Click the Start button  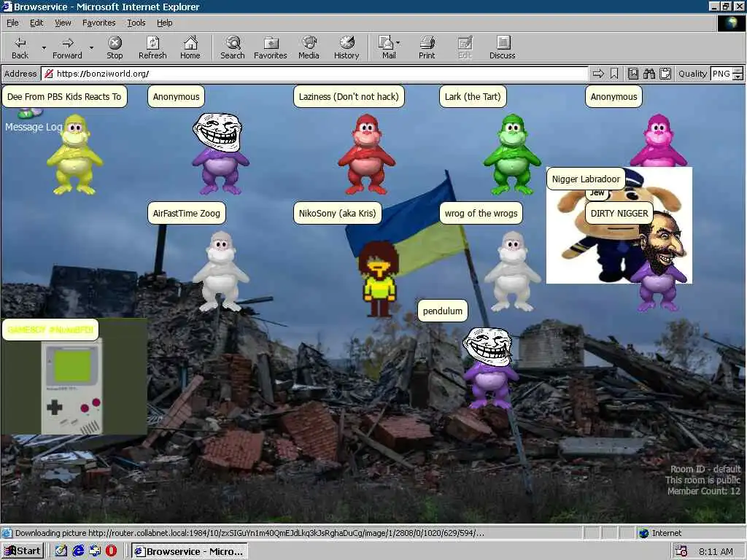click(x=23, y=551)
